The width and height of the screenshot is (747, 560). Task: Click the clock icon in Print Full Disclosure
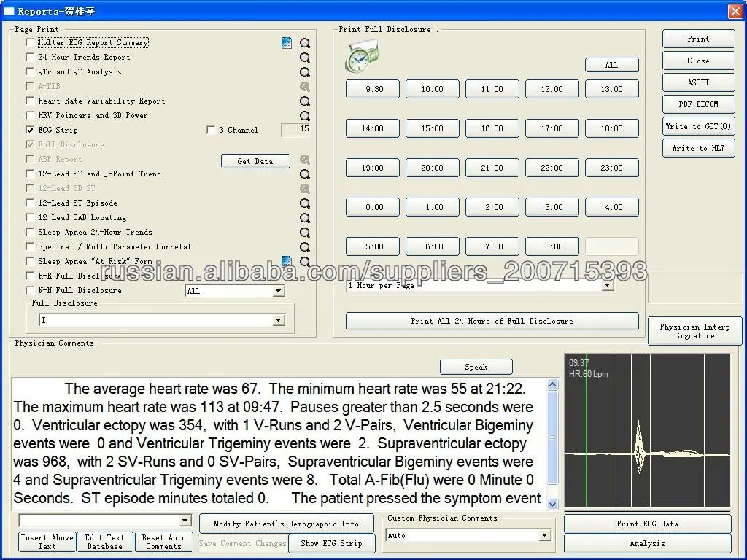[361, 57]
